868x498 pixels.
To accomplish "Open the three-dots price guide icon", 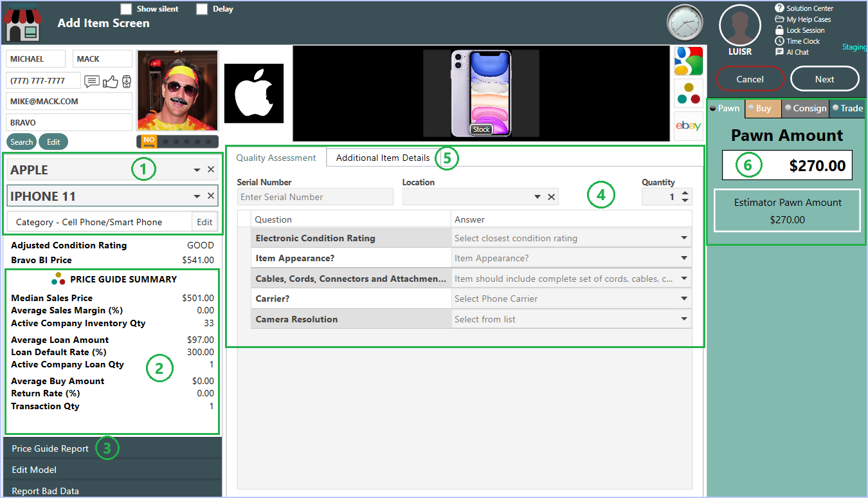I will pyautogui.click(x=688, y=93).
